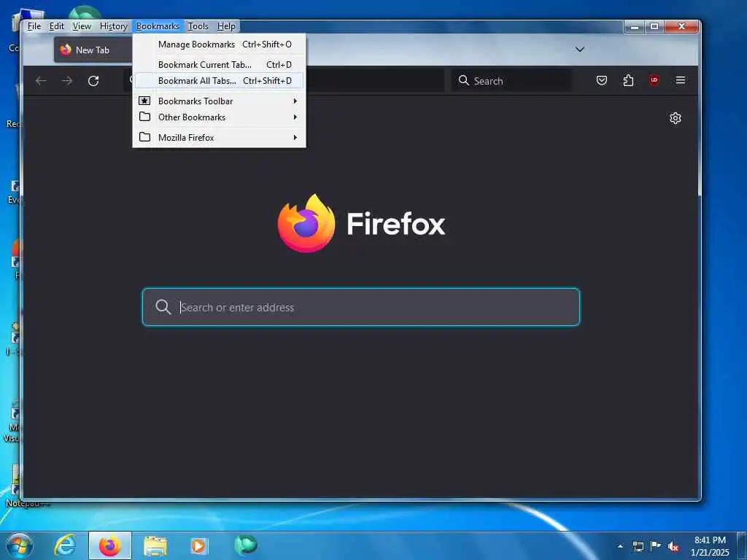Select the New Tab tab
This screenshot has width=747, height=560.
93,50
